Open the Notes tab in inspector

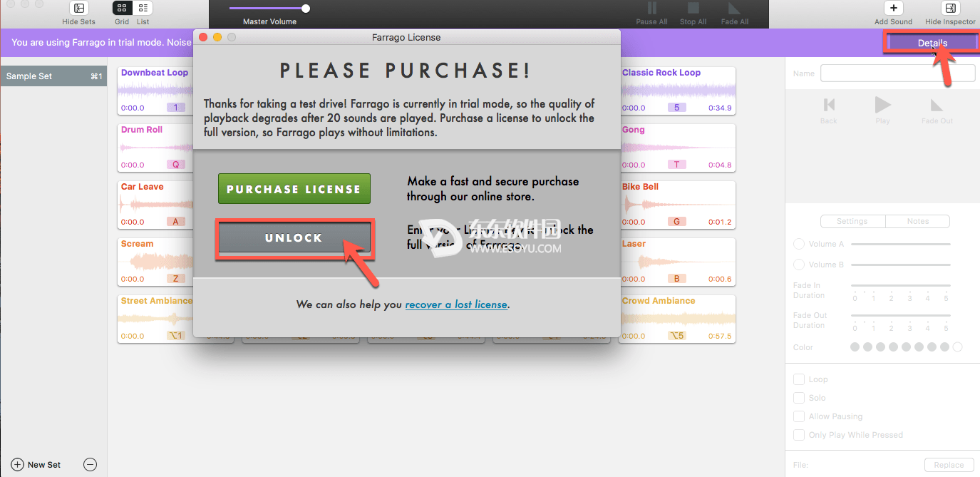(x=918, y=221)
